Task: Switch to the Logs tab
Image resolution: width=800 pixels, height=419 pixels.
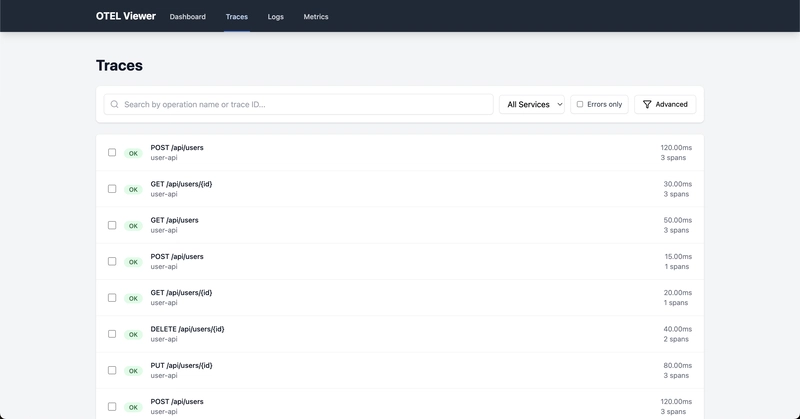Action: click(276, 17)
